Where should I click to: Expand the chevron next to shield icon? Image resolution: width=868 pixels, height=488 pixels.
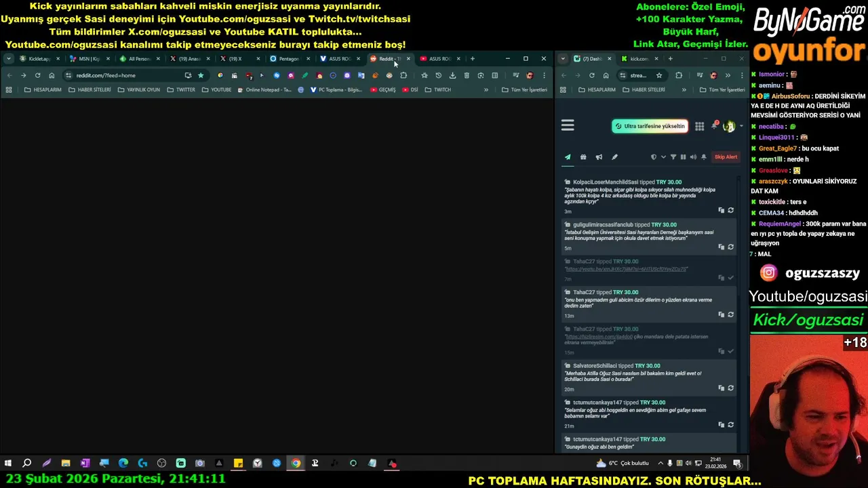(x=663, y=157)
